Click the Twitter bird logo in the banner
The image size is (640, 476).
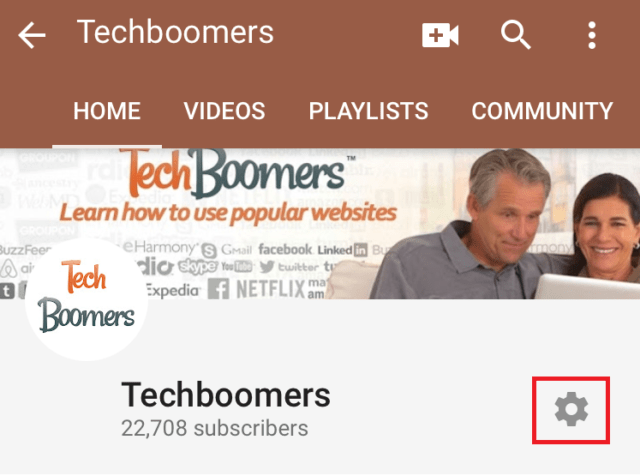pos(267,267)
